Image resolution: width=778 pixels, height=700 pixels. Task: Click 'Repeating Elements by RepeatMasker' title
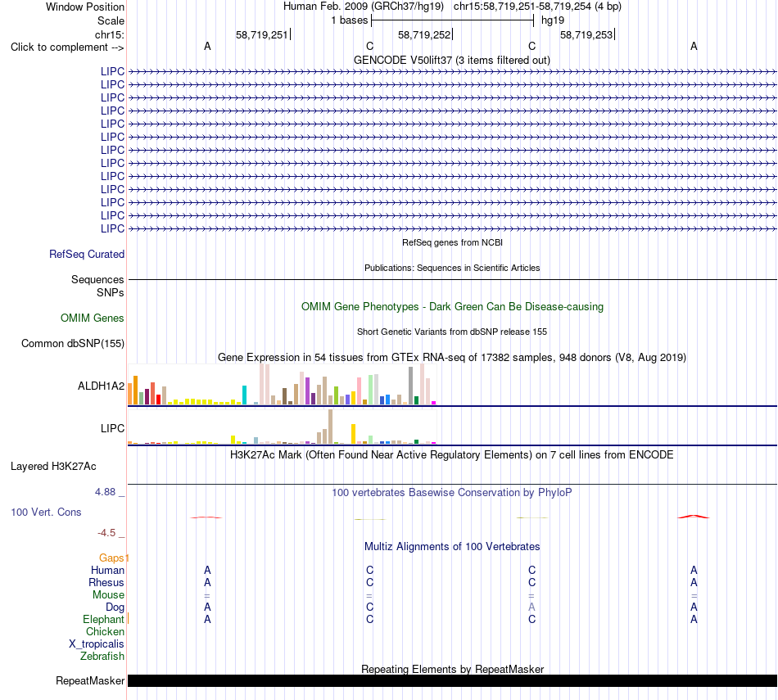452,669
